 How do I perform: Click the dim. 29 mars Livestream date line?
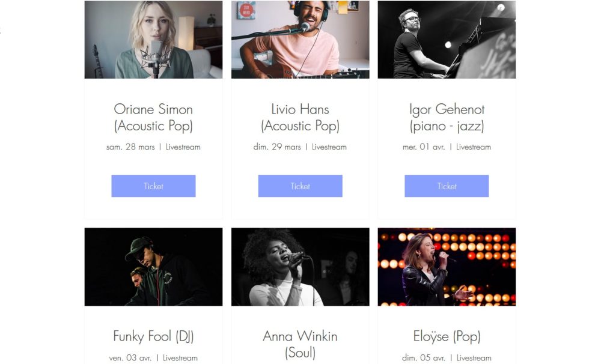point(300,147)
